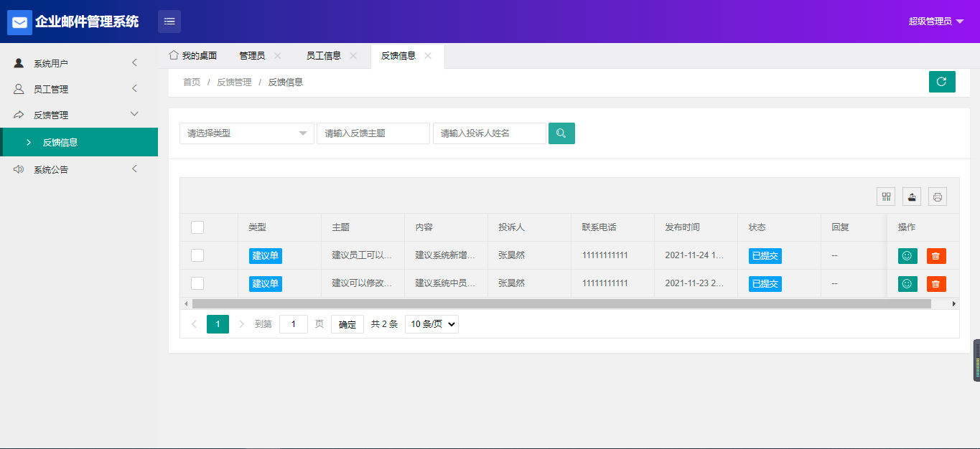Click the 已提交 status in the 2021-11-24 row

[765, 256]
